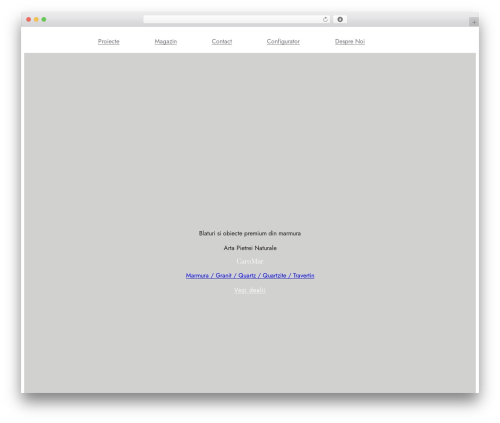Click the Arta Pietrei Naturale tagline
The height and width of the screenshot is (423, 500).
pos(250,248)
